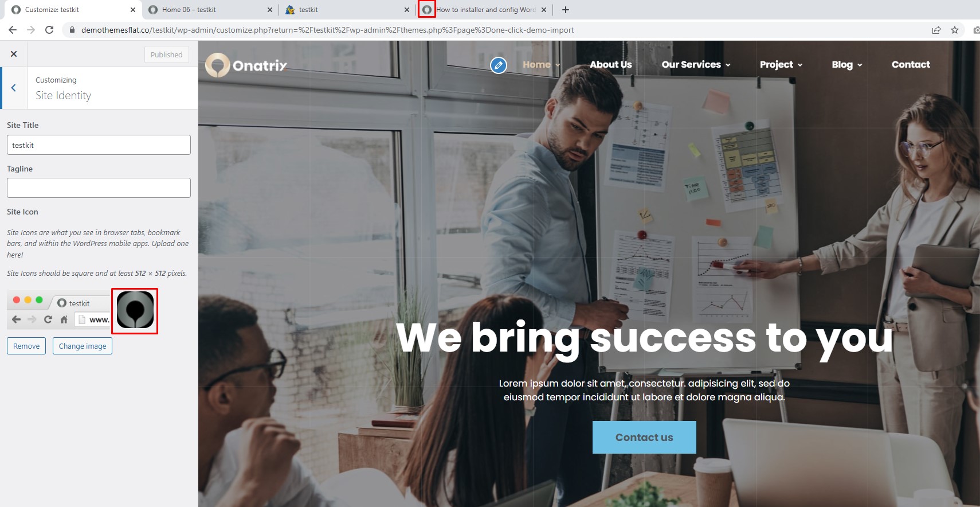Click the blue pencil edit shortcut icon

tap(499, 65)
